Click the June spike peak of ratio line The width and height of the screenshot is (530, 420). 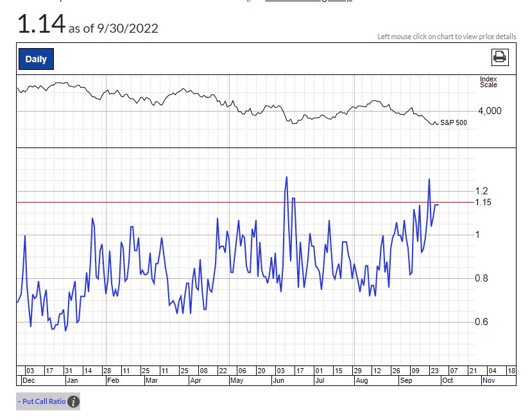pos(286,177)
